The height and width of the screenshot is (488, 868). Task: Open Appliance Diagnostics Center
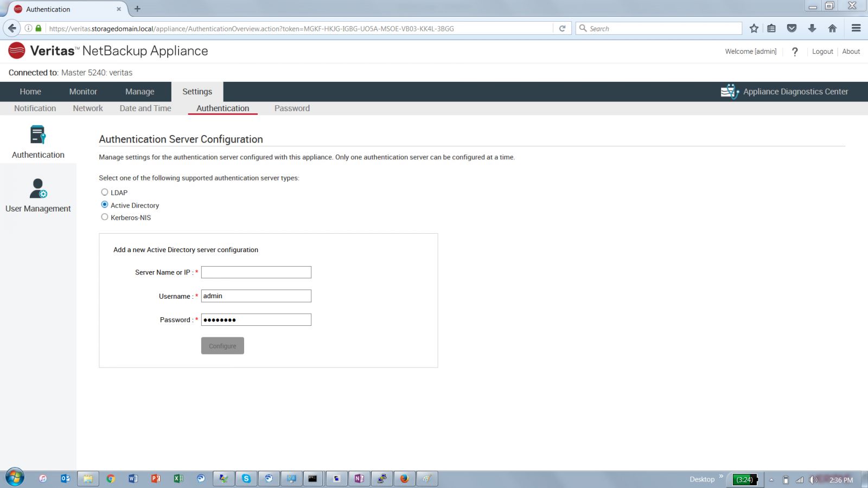point(784,92)
